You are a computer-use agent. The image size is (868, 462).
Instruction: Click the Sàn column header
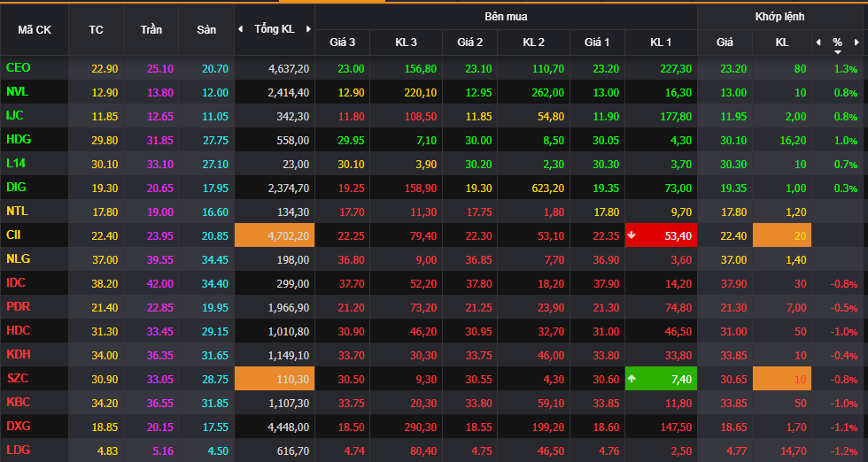tap(206, 30)
